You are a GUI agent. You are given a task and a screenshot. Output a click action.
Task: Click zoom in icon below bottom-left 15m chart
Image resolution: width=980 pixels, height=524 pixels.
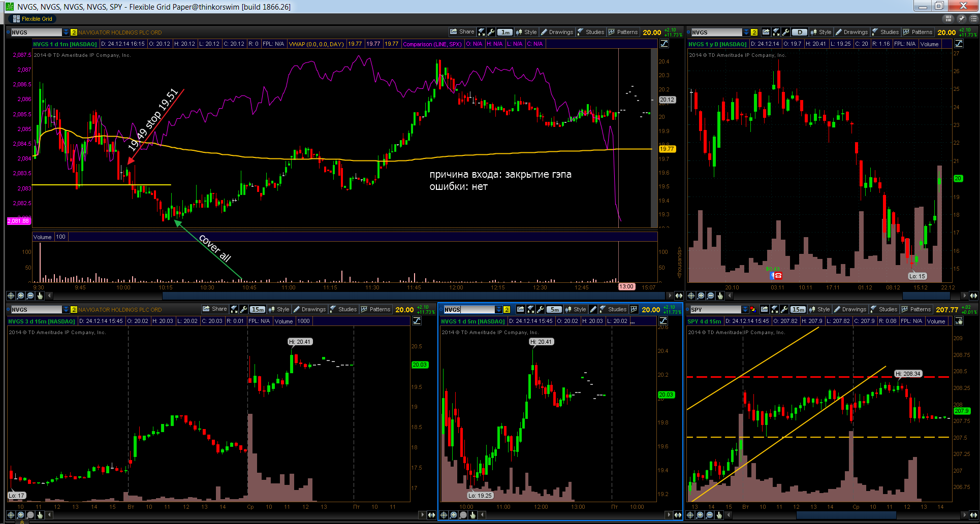click(20, 515)
